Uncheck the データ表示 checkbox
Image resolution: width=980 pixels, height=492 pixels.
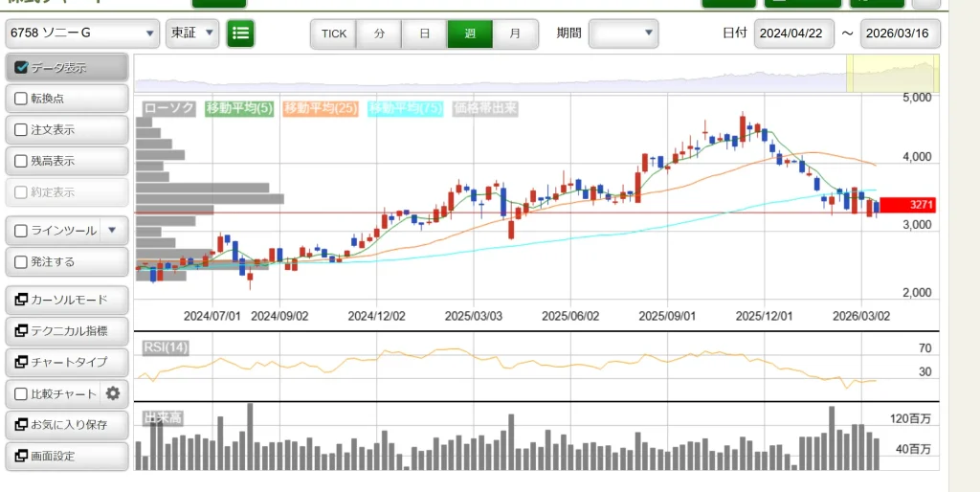[x=22, y=68]
